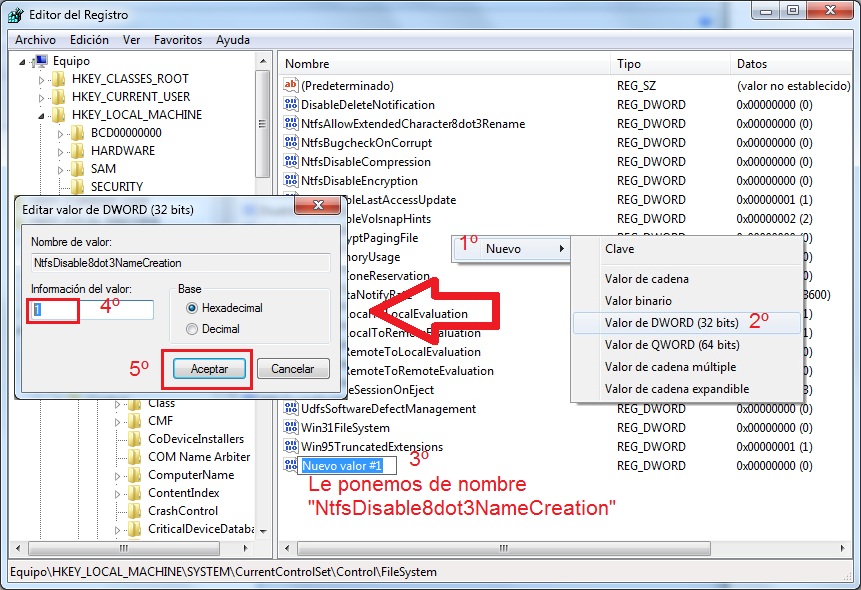Open the Favoritos menu
The image size is (861, 590).
[x=177, y=40]
